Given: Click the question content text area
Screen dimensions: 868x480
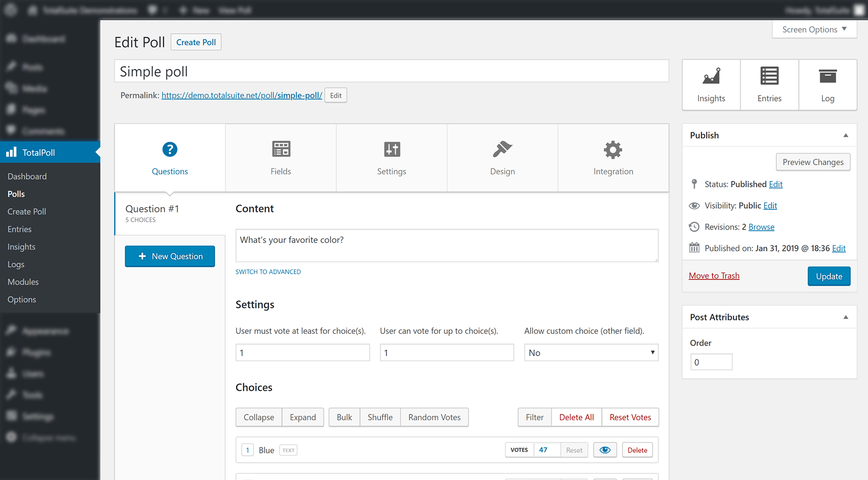Looking at the screenshot, I should click(x=447, y=246).
